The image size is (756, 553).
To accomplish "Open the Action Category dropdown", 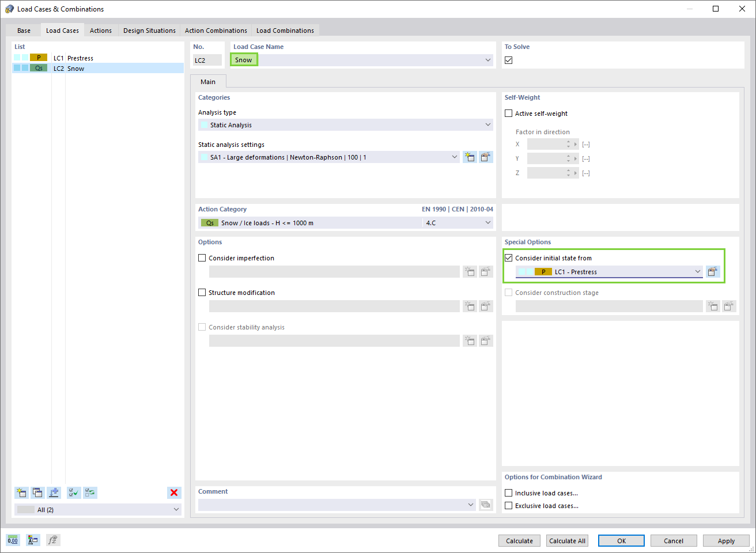I will tap(487, 222).
